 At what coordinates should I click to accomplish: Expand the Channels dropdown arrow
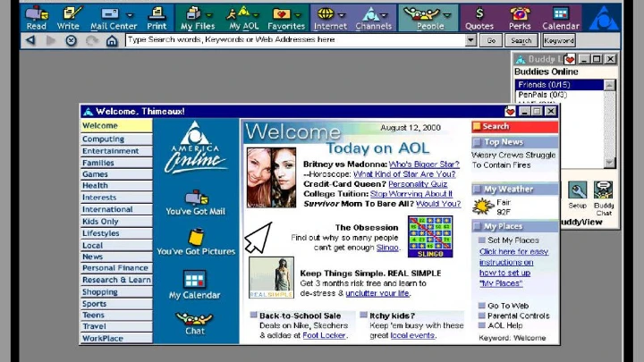[x=385, y=15]
